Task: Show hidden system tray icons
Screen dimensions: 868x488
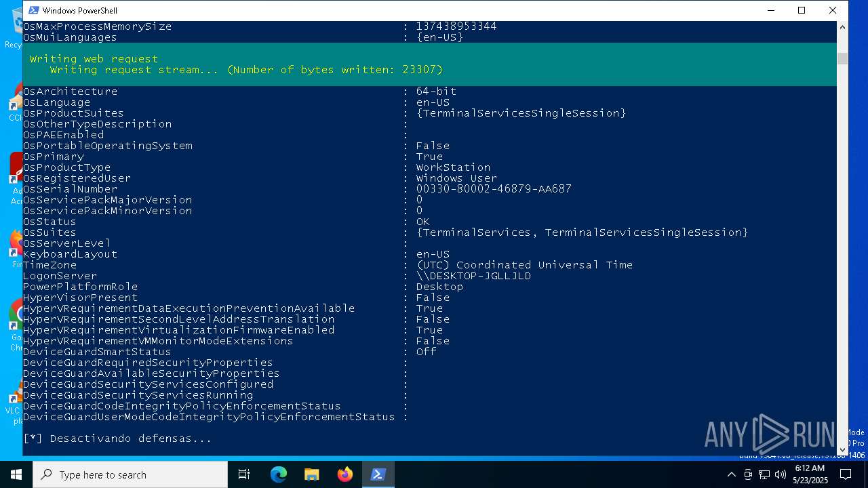Action: 731,474
